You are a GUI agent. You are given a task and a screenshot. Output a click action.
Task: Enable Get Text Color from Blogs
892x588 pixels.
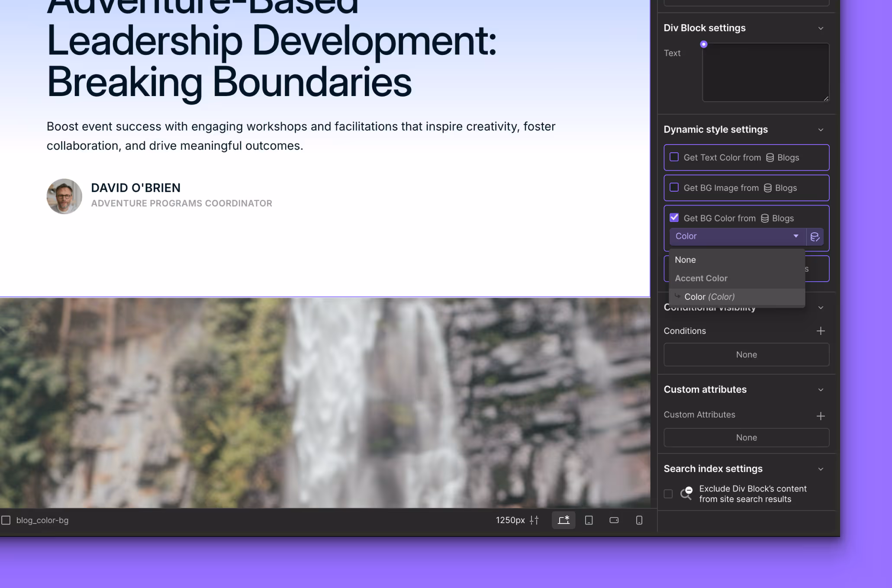pyautogui.click(x=674, y=157)
